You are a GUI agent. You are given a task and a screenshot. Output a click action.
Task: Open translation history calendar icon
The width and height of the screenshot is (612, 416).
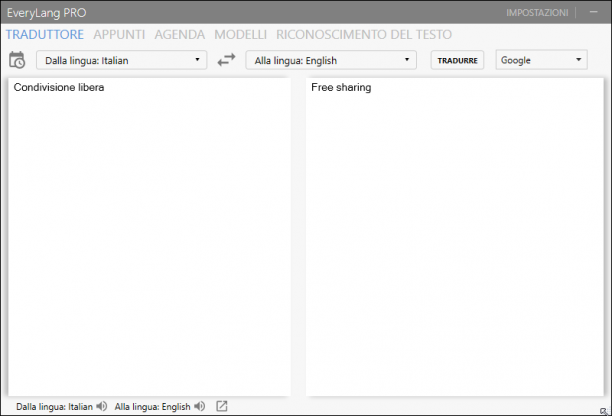coord(17,60)
